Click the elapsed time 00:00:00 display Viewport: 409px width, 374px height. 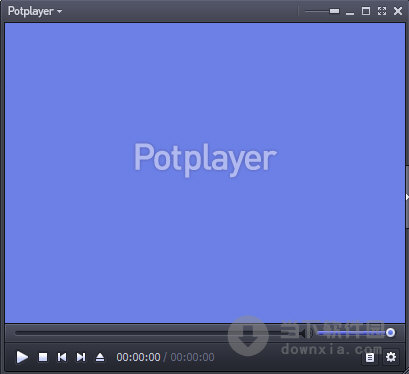pos(138,357)
